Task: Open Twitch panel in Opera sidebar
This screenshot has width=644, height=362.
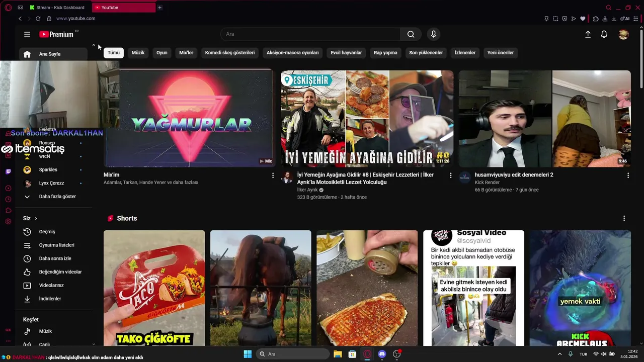Action: (8, 171)
